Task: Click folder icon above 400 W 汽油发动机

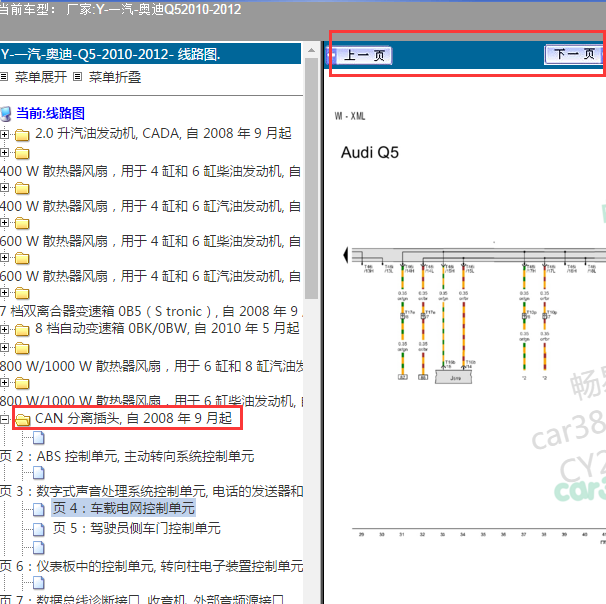Action: click(x=22, y=188)
